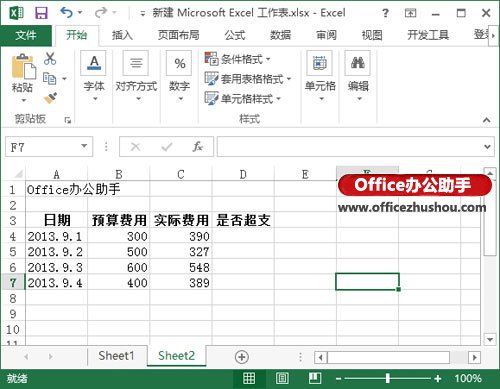Switch to Page Layout view icon

[282, 378]
